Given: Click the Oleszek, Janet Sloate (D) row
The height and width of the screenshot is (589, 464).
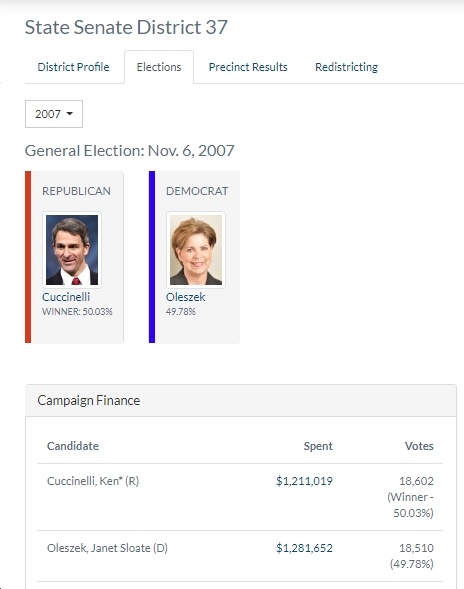Looking at the screenshot, I should 240,556.
